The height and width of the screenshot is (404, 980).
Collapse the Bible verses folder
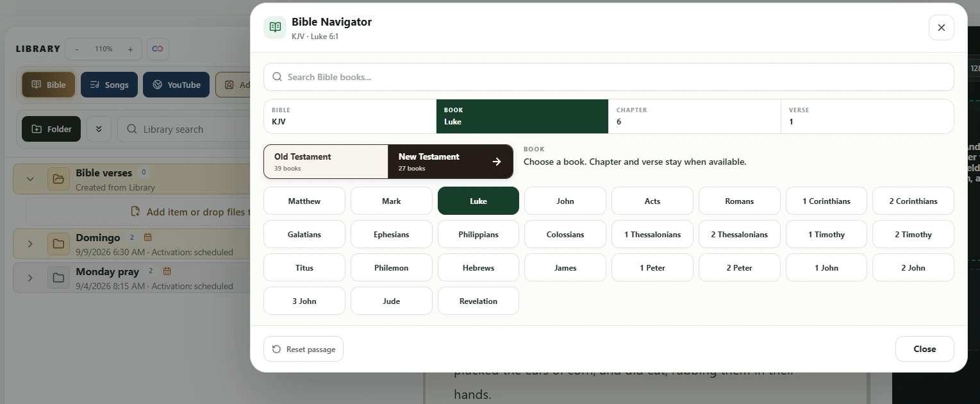[x=30, y=179]
